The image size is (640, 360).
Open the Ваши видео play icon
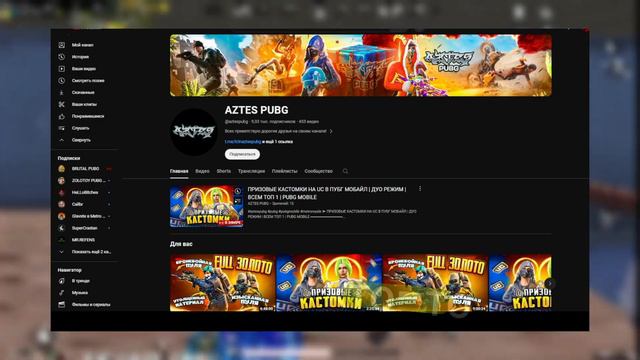[62, 69]
